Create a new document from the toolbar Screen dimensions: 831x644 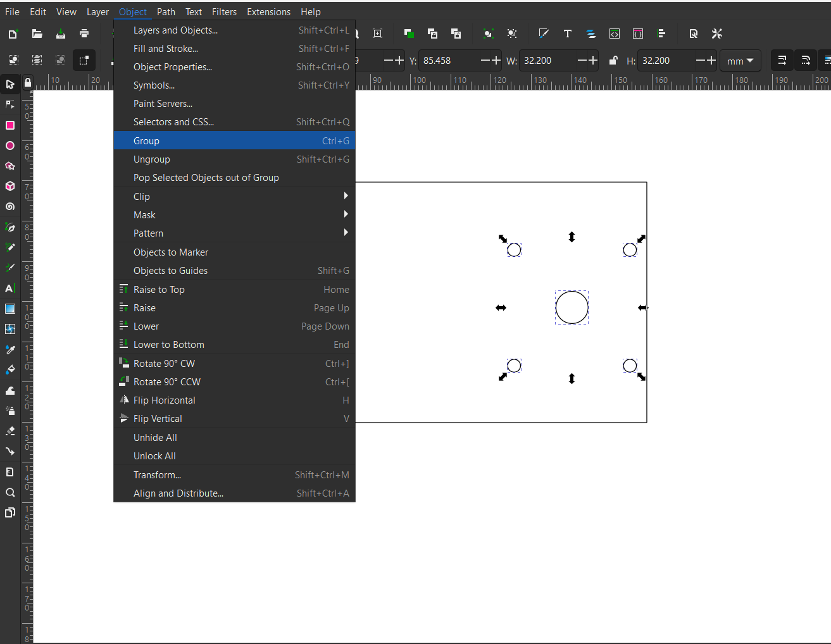click(x=13, y=34)
